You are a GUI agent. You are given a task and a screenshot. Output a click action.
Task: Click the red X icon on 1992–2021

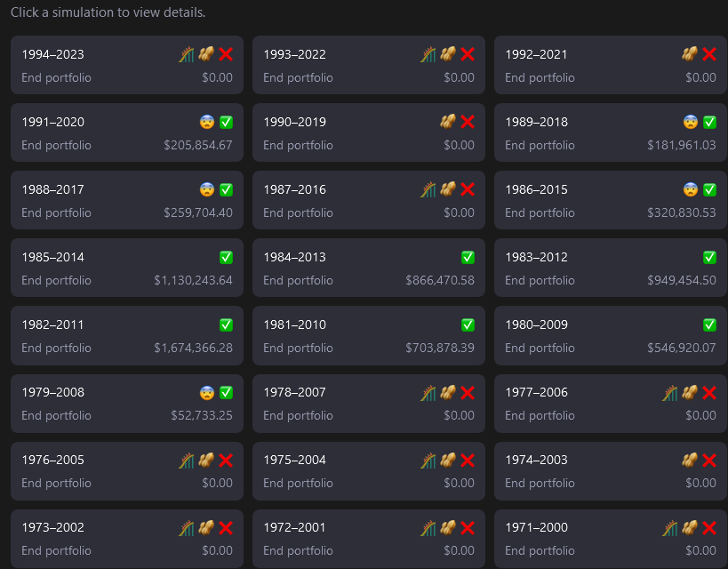[709, 54]
